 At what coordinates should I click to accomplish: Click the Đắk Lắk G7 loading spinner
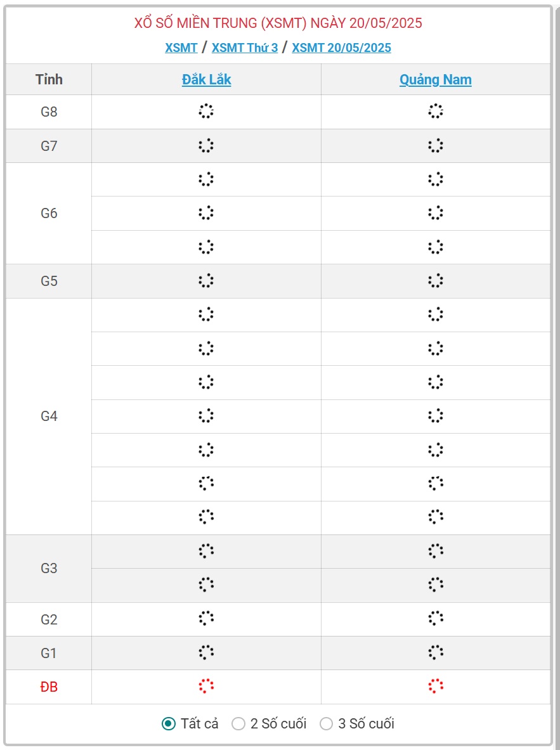206,146
